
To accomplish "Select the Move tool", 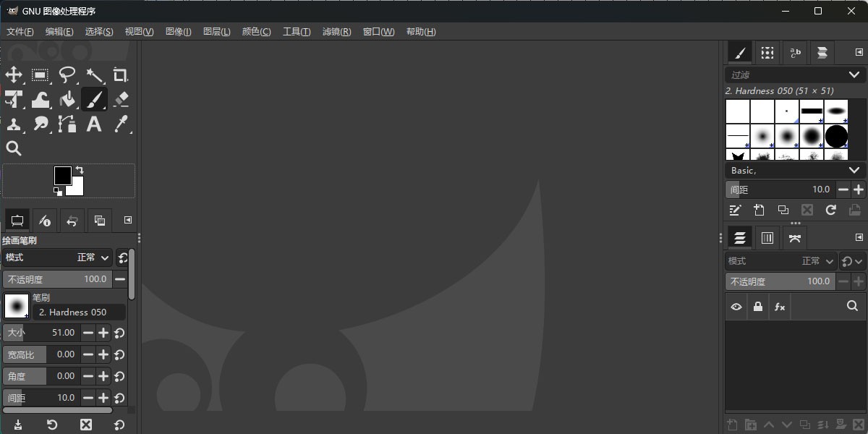I will [14, 75].
